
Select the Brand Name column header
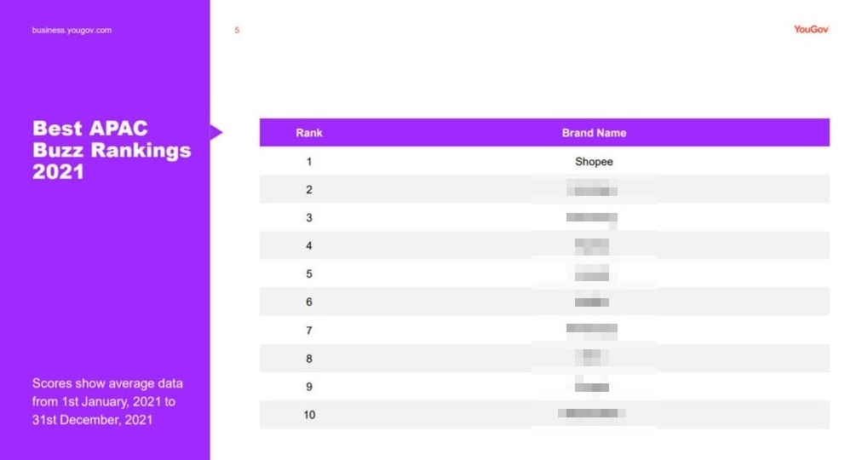point(594,133)
